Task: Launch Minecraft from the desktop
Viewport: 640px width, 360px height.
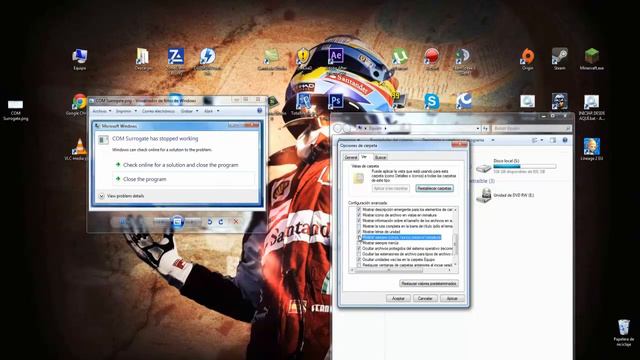Action: point(591,59)
